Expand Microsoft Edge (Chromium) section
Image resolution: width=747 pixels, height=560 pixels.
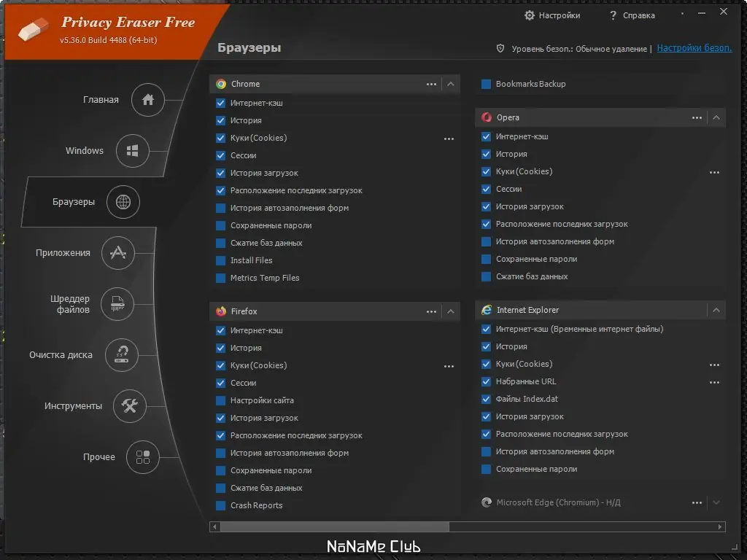click(716, 502)
